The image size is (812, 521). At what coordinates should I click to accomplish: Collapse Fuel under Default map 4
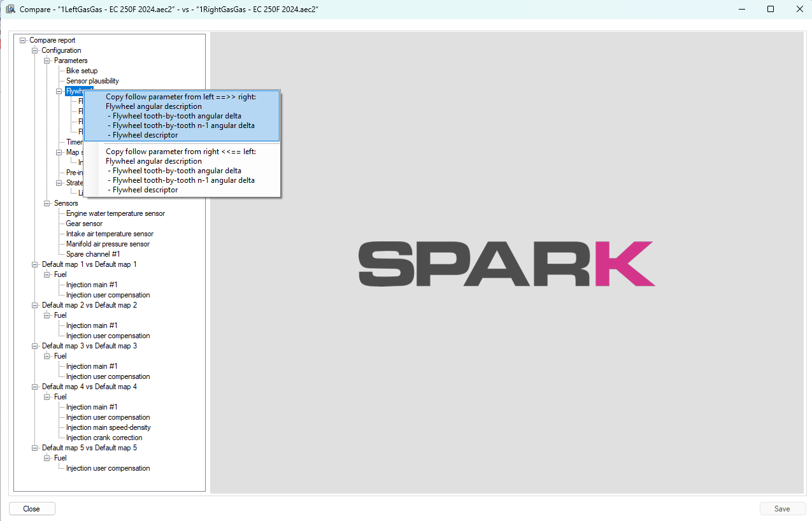tap(47, 397)
